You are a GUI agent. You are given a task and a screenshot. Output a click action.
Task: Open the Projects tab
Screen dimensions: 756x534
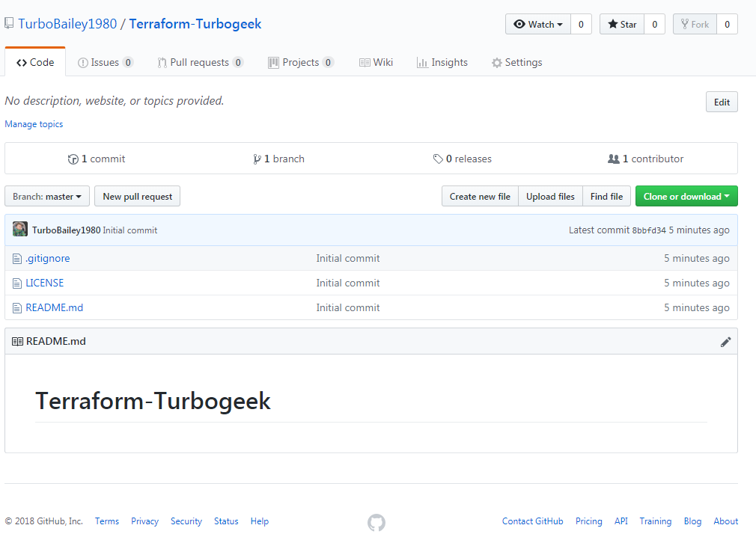coord(301,62)
